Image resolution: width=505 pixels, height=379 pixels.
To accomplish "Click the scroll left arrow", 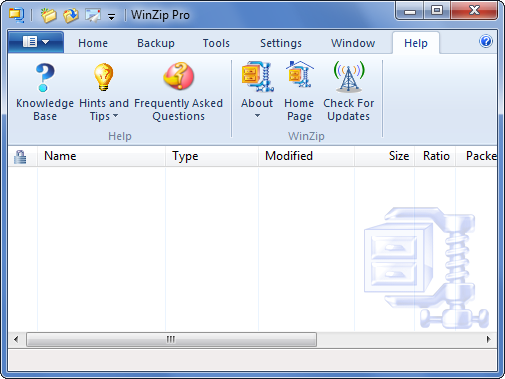I will coord(16,339).
